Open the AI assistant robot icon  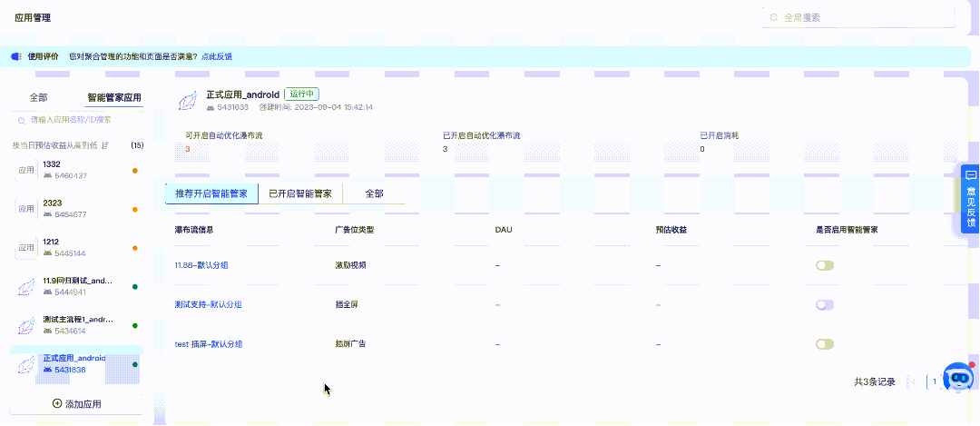pos(958,377)
